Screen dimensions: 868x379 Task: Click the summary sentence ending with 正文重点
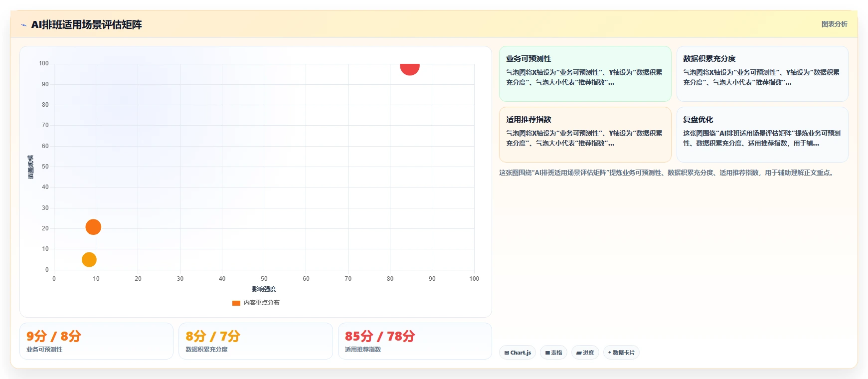[x=667, y=173]
